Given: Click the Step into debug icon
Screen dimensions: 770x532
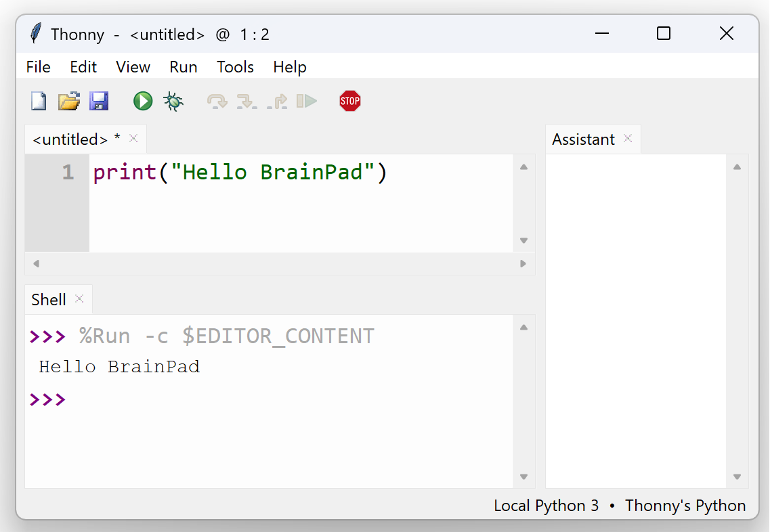Looking at the screenshot, I should (x=247, y=102).
